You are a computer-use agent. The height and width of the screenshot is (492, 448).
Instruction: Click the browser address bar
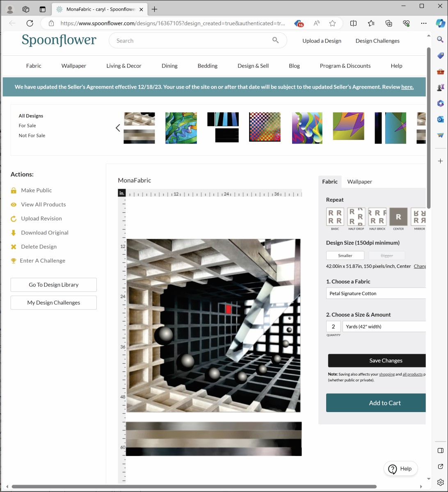[172, 23]
